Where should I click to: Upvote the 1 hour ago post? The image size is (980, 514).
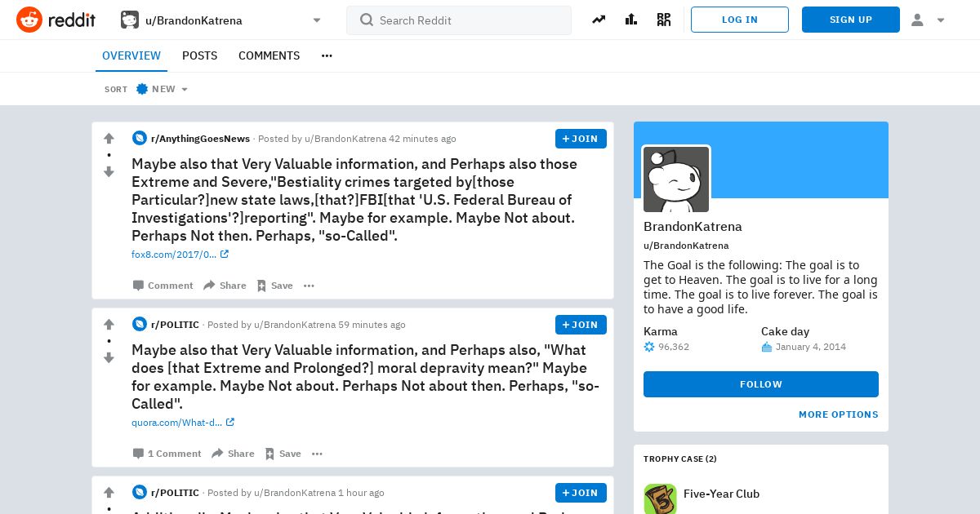click(x=109, y=492)
